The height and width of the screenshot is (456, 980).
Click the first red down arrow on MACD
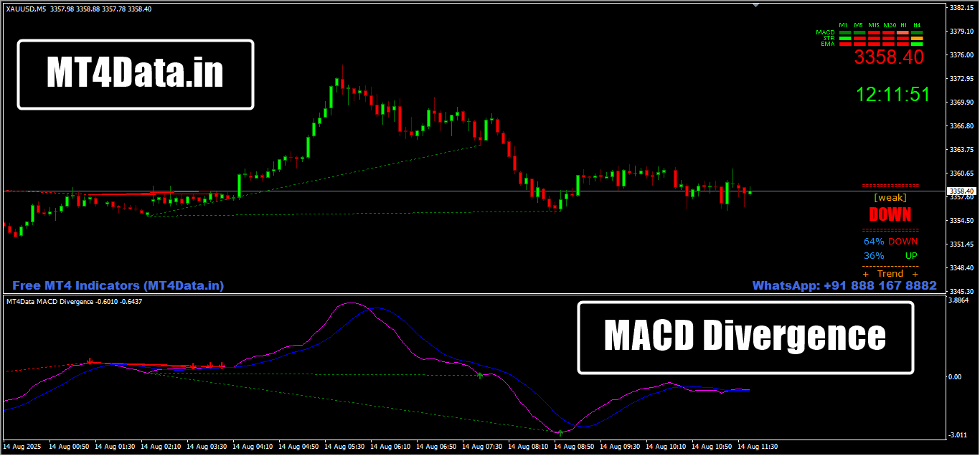tap(90, 361)
